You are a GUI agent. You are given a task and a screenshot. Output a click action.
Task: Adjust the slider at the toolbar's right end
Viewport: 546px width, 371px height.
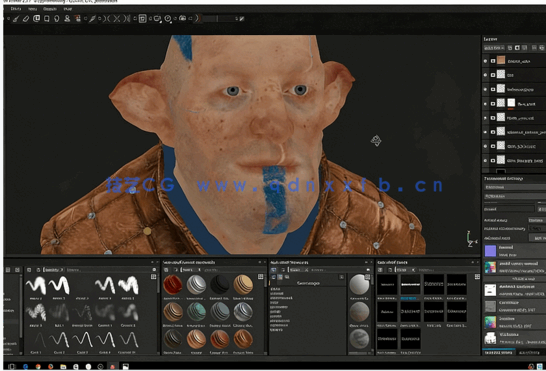[219, 18]
